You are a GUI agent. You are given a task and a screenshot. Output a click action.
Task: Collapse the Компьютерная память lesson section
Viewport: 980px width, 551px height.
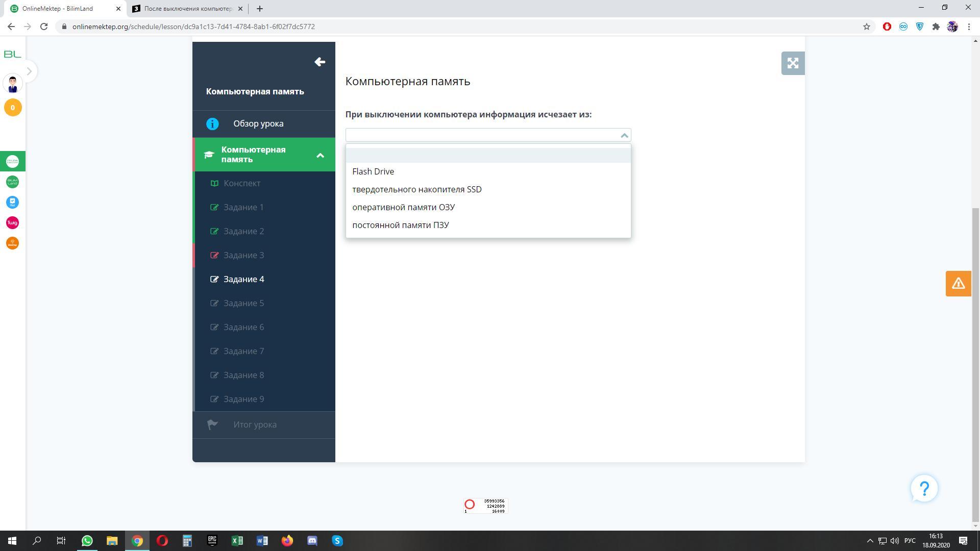point(320,155)
